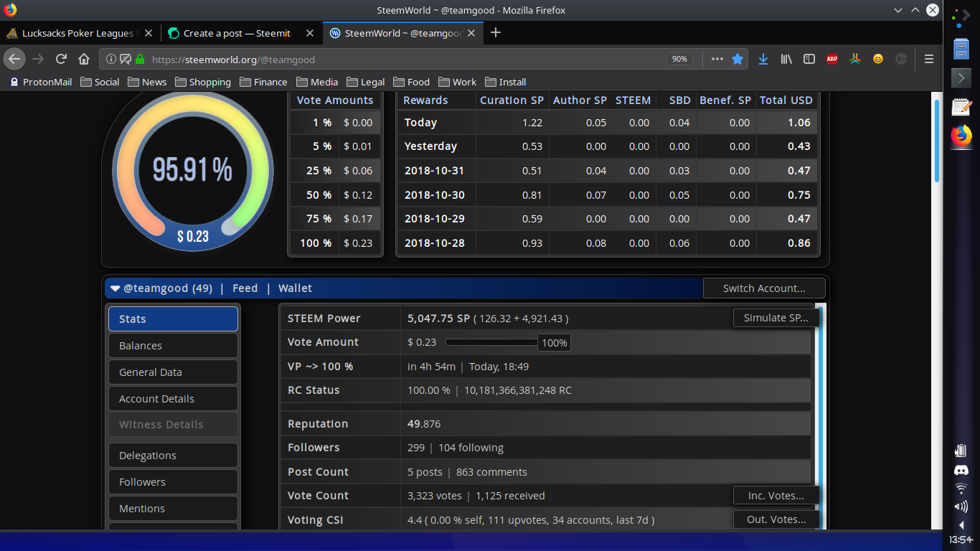
Task: Click the 95.91 % voting power gauge
Action: [x=192, y=171]
